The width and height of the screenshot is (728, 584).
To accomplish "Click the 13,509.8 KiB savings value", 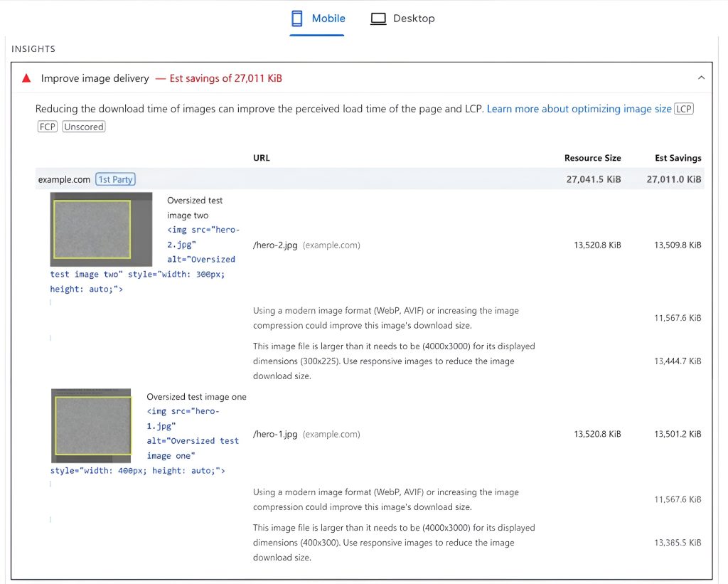I will click(x=678, y=245).
